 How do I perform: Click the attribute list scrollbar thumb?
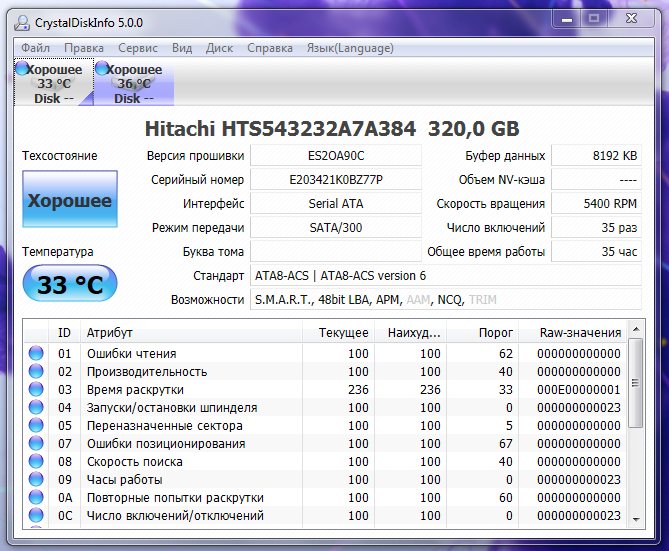(x=636, y=383)
